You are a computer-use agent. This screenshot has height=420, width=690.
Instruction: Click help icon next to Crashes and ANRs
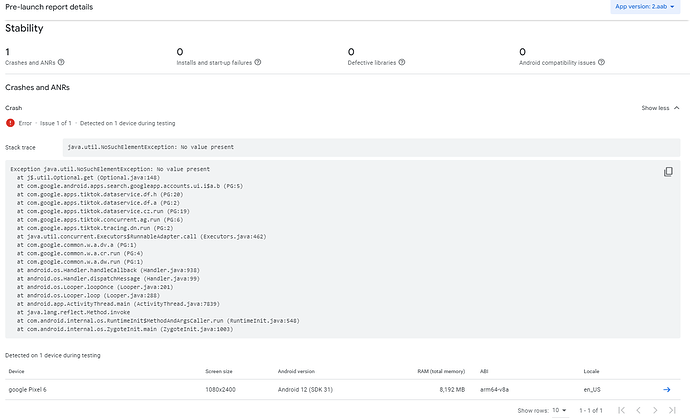point(67,62)
